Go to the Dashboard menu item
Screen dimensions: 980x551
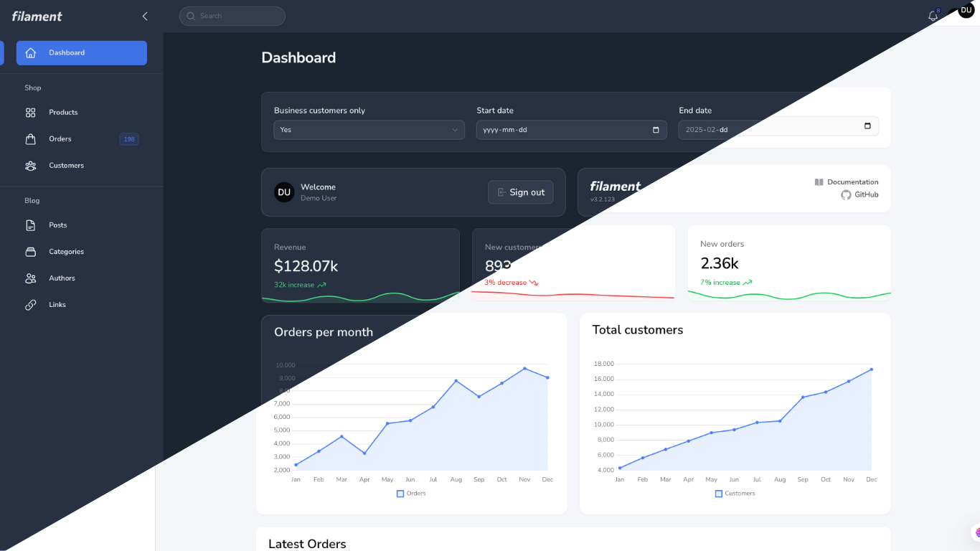[81, 53]
